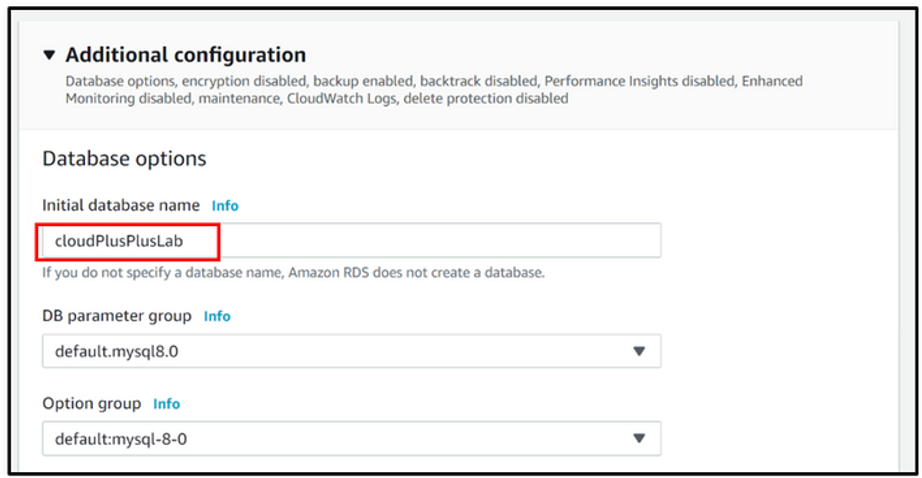Click the Additional configuration heading
Image resolution: width=922 pixels, height=478 pixels.
tap(185, 55)
